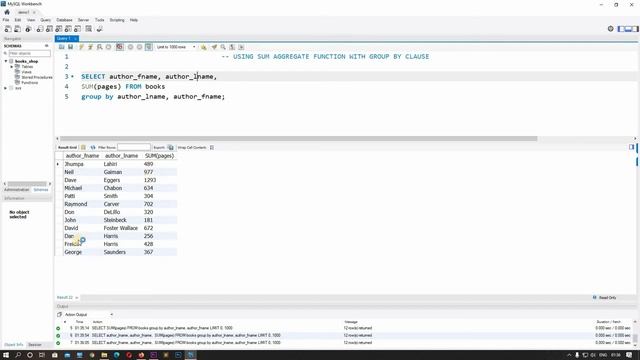Click the commit transaction icon
Screen dimensions: 640x360
(131, 47)
